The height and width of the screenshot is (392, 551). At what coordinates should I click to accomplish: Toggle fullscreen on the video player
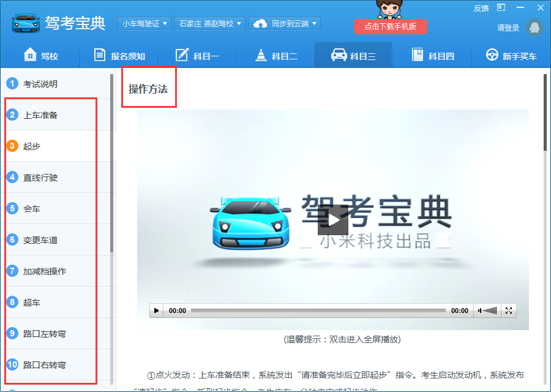click(508, 311)
